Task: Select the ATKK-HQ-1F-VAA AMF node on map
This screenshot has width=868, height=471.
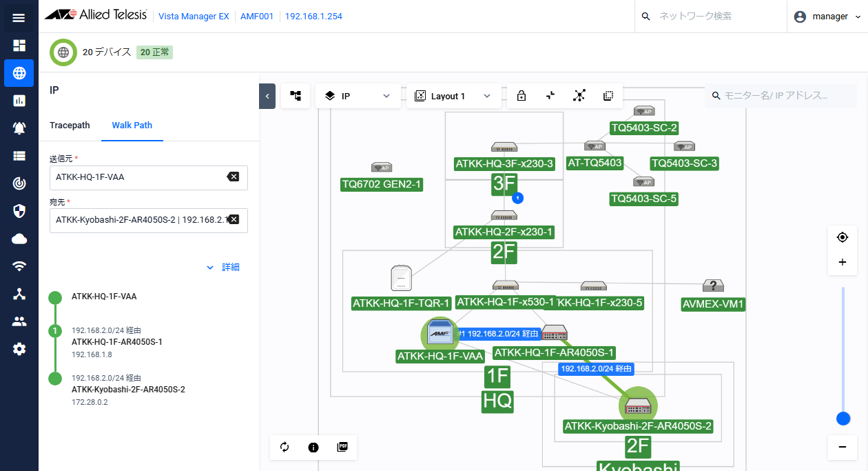Action: 440,334
